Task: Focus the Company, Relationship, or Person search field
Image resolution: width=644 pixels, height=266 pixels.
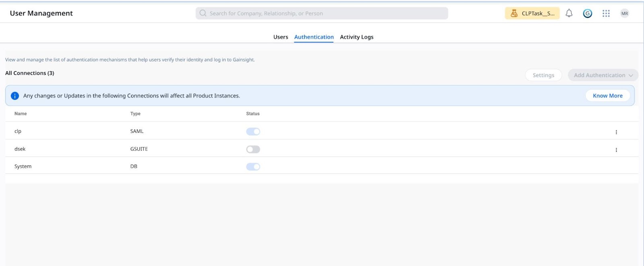Action: pyautogui.click(x=322, y=13)
